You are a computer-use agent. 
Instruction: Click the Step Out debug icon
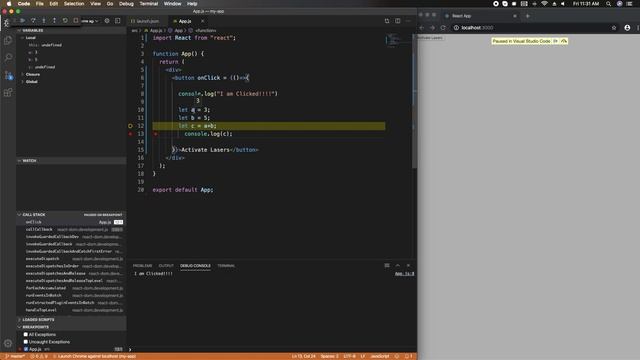pos(54,20)
